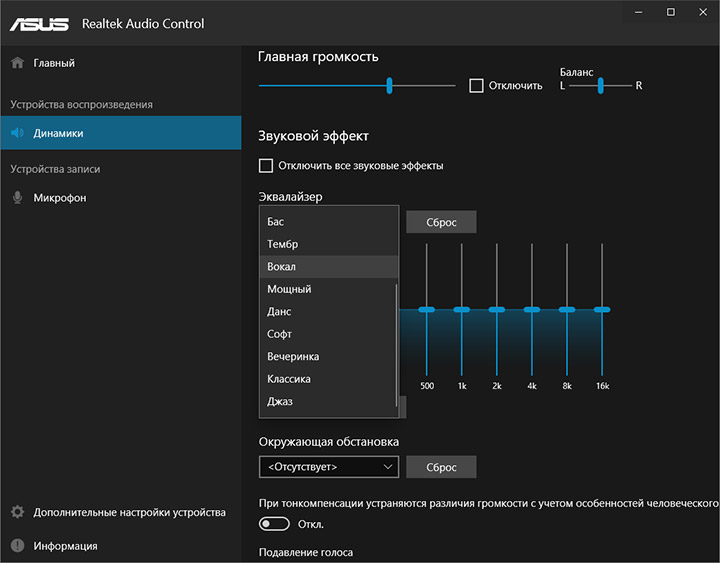The image size is (720, 563).
Task: Open the Окружающая обстановка dropdown
Action: point(328,467)
